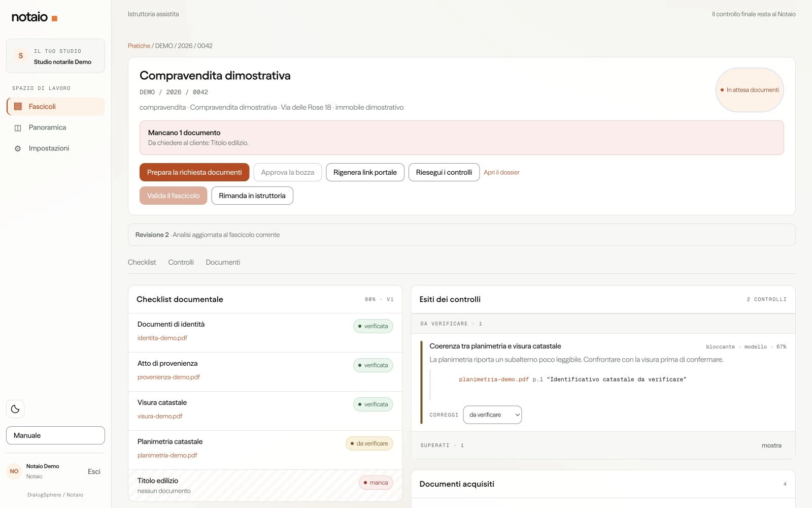The width and height of the screenshot is (812, 508).
Task: Click planimetria-demo.pdf in the control evidence quote
Action: (494, 379)
